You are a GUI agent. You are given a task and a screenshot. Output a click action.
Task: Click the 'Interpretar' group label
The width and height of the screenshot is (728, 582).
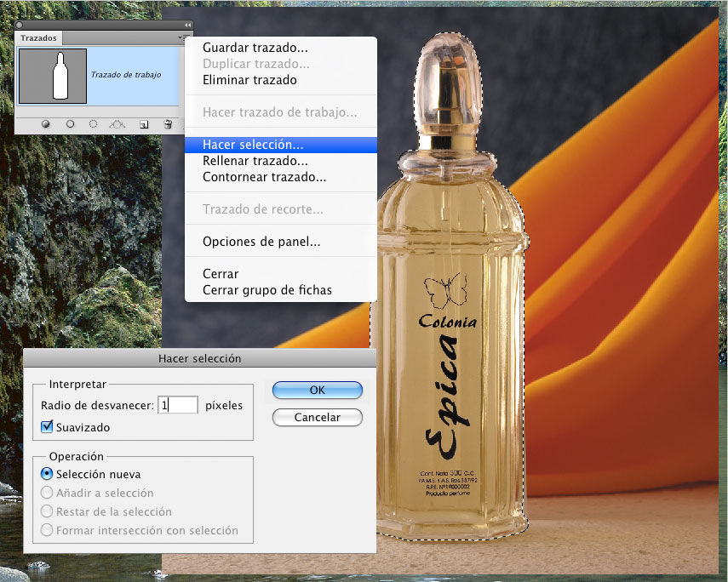pyautogui.click(x=77, y=385)
